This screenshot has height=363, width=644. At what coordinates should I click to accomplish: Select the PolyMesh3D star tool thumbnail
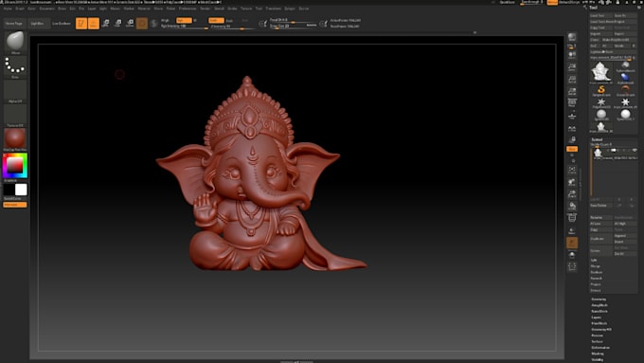pyautogui.click(x=601, y=102)
